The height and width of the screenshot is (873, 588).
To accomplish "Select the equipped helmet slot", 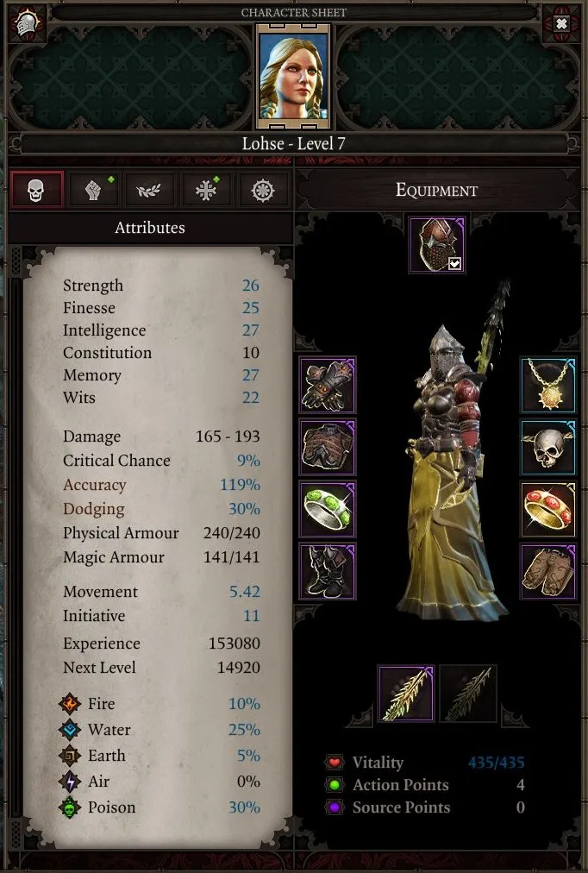I will point(437,244).
